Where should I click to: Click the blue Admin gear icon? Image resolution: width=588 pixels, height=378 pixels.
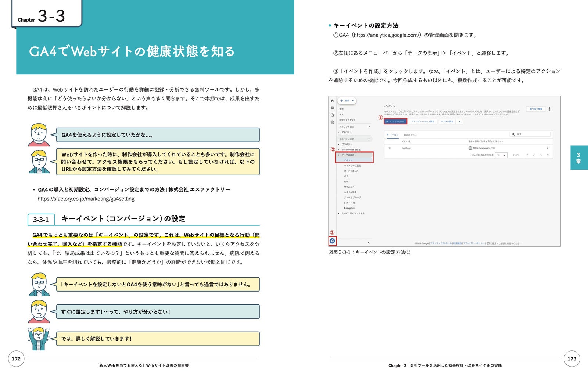tap(332, 241)
